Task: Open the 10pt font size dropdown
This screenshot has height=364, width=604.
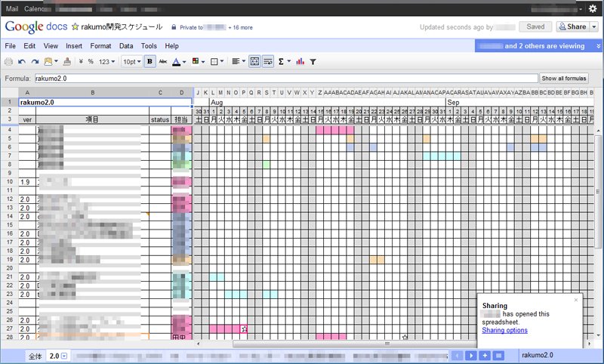Action: (132, 62)
